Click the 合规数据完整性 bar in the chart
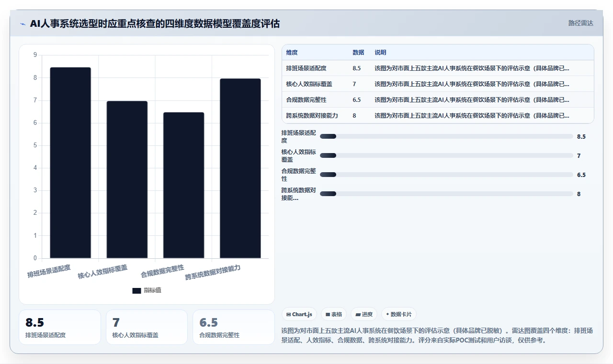This screenshot has height=364, width=613. pyautogui.click(x=183, y=186)
